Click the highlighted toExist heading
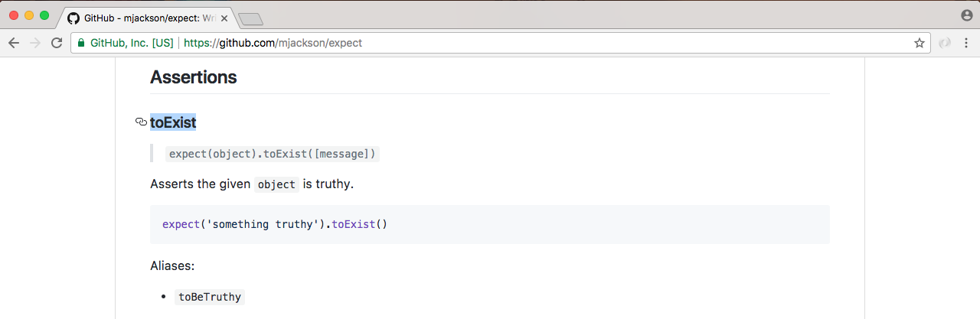The width and height of the screenshot is (980, 319). coord(173,122)
